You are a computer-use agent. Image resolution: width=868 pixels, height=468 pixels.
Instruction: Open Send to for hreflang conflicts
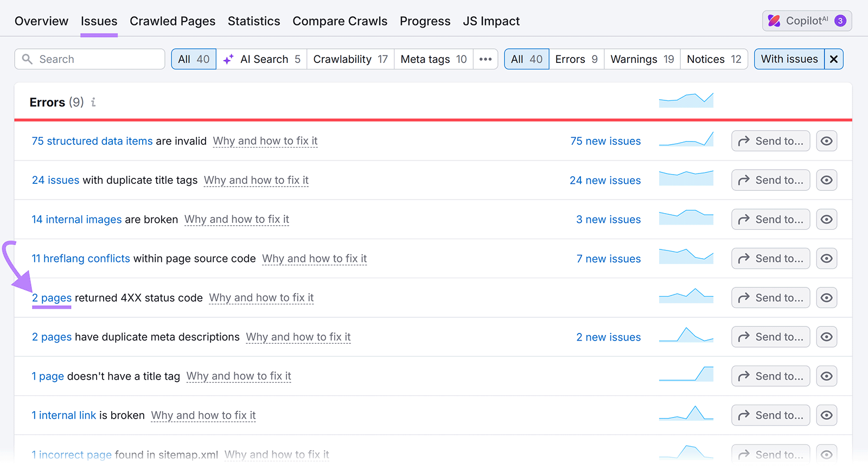pos(770,259)
